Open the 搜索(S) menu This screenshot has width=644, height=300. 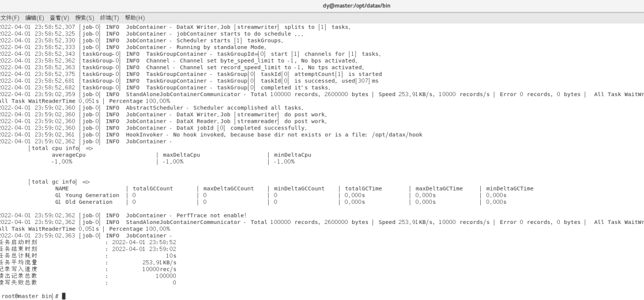[84, 18]
